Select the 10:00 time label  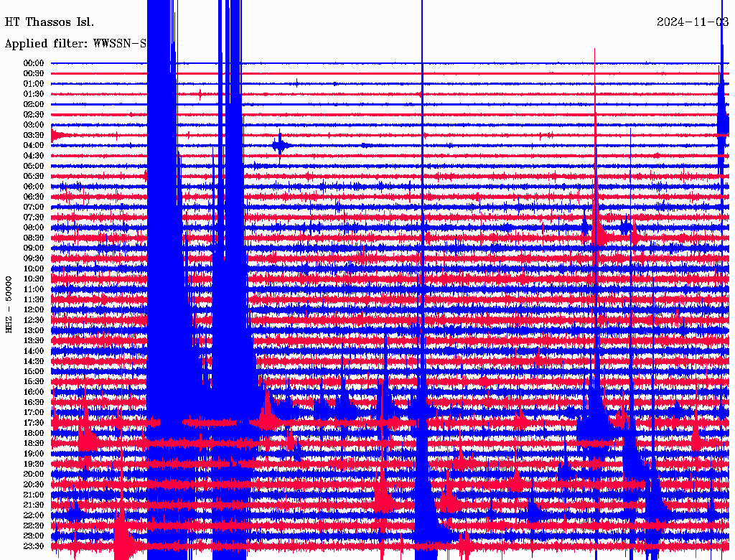click(x=34, y=269)
